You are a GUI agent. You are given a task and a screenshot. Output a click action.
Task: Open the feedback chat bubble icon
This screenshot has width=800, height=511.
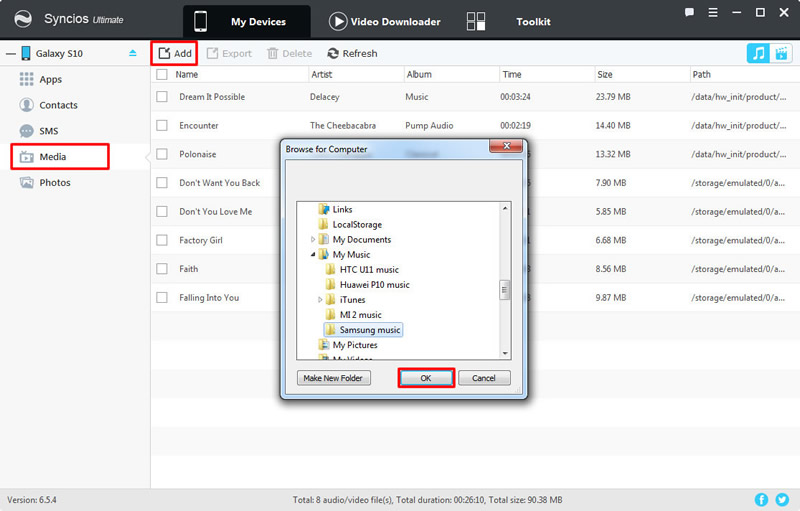[689, 13]
